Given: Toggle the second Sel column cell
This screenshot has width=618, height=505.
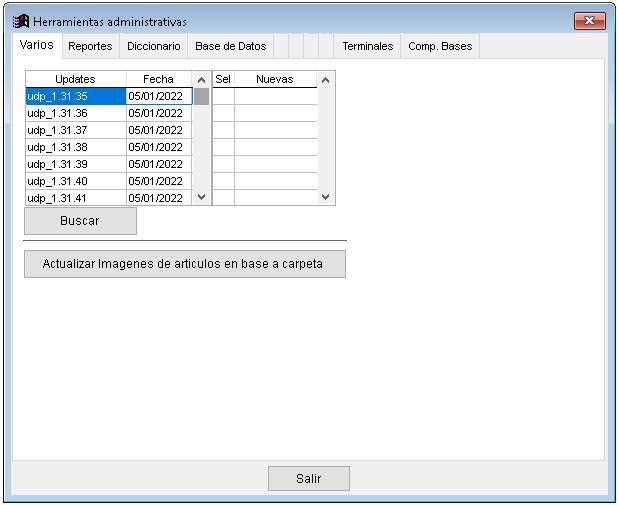Looking at the screenshot, I should [x=223, y=113].
